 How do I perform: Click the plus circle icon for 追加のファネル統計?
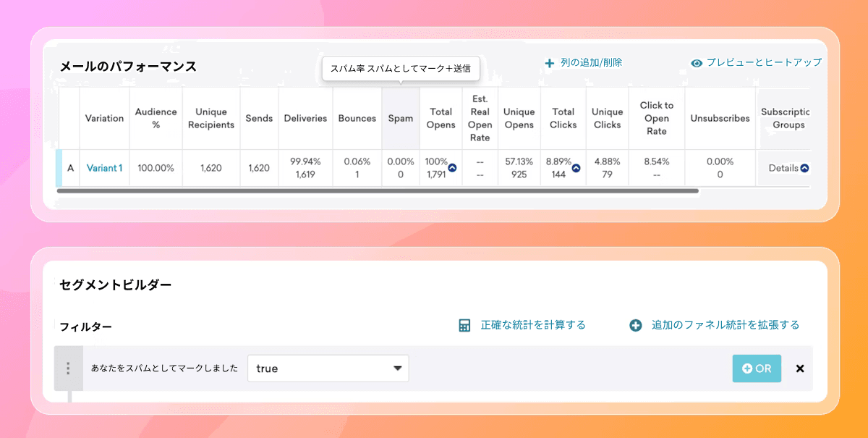coord(636,326)
